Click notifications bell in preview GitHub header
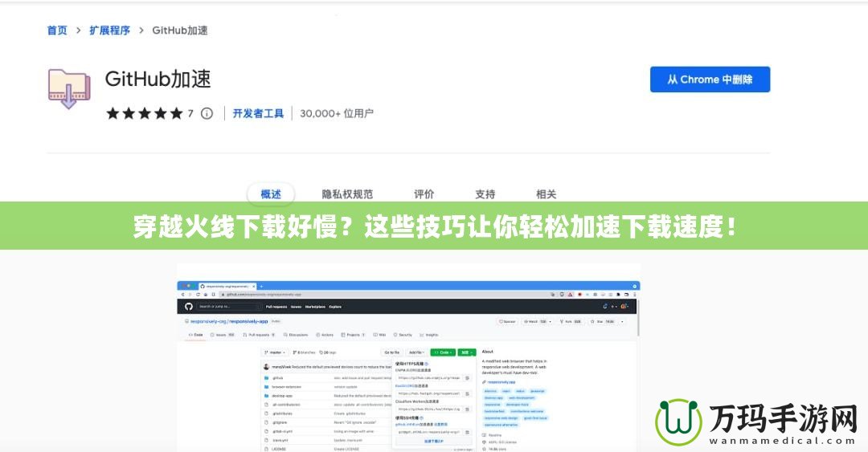868x452 pixels. (605, 307)
